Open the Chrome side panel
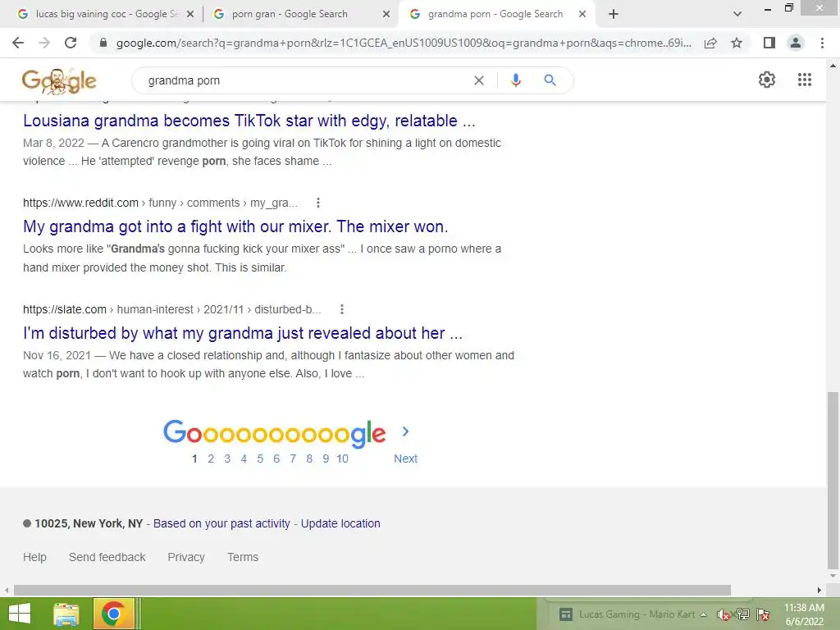This screenshot has width=840, height=630. click(769, 43)
